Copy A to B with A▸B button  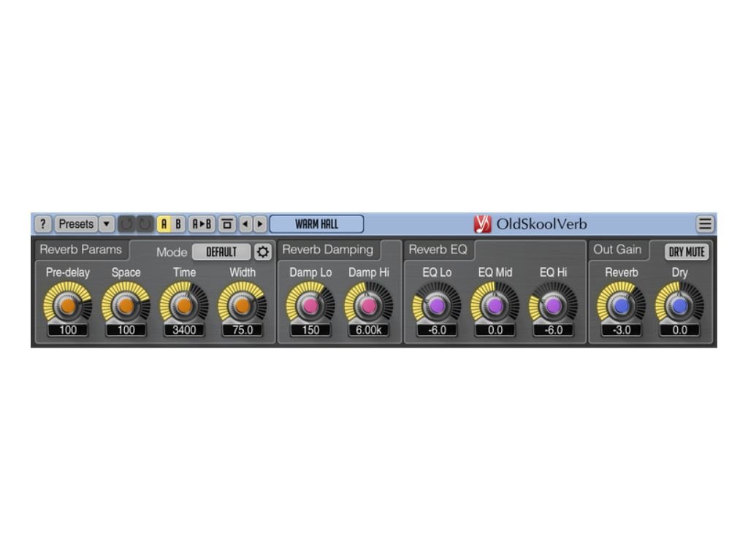(202, 223)
